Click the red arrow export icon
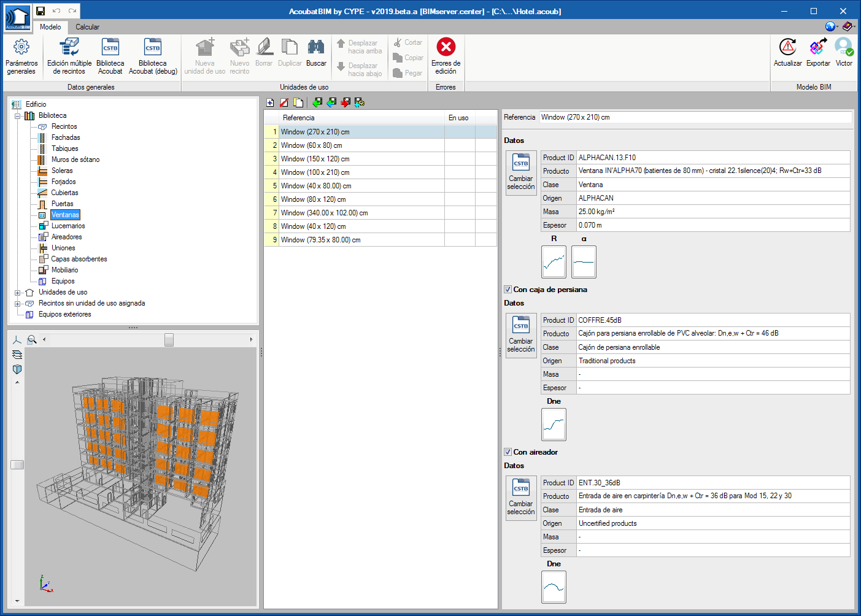This screenshot has height=616, width=861. [346, 102]
